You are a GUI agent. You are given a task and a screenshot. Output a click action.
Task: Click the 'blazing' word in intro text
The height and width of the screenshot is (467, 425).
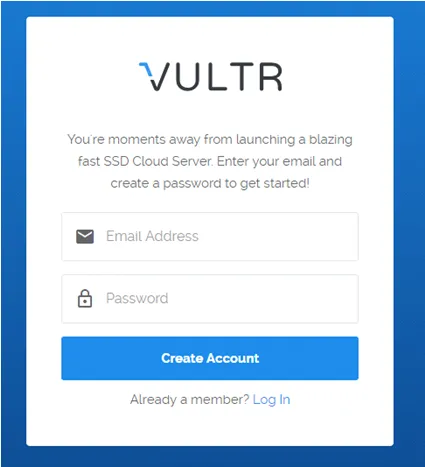(331, 140)
